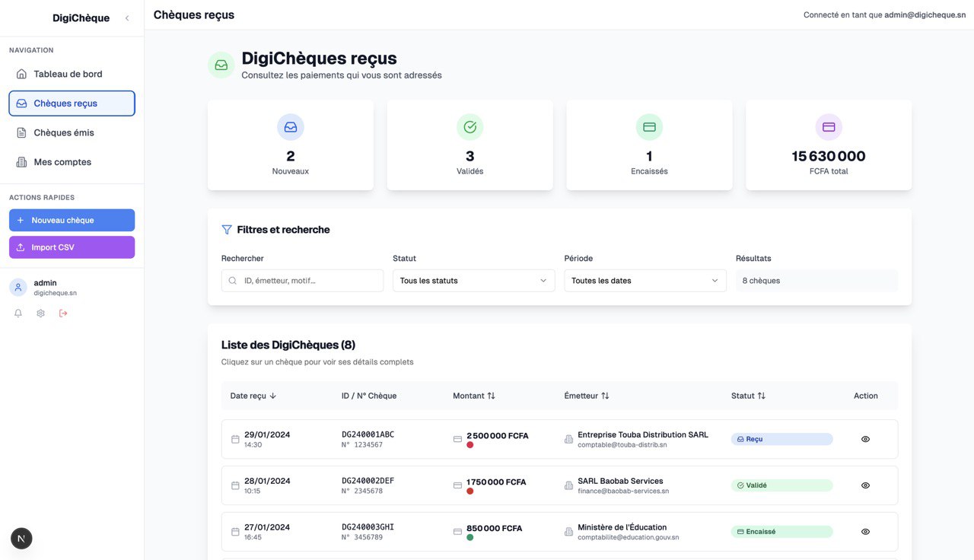The height and width of the screenshot is (560, 974).
Task: Click the Import CSV button
Action: [x=72, y=247]
